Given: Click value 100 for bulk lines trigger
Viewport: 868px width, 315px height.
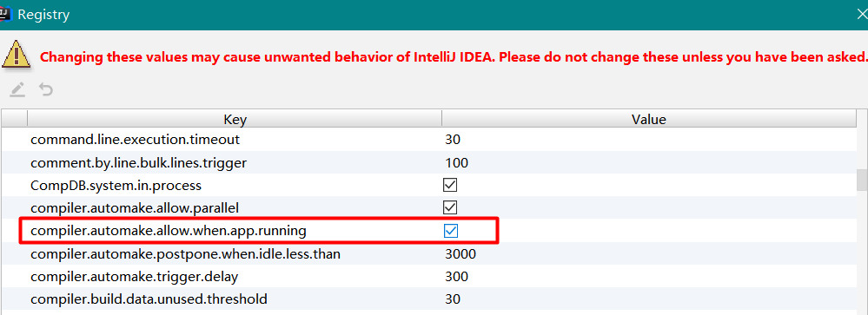Looking at the screenshot, I should point(456,163).
